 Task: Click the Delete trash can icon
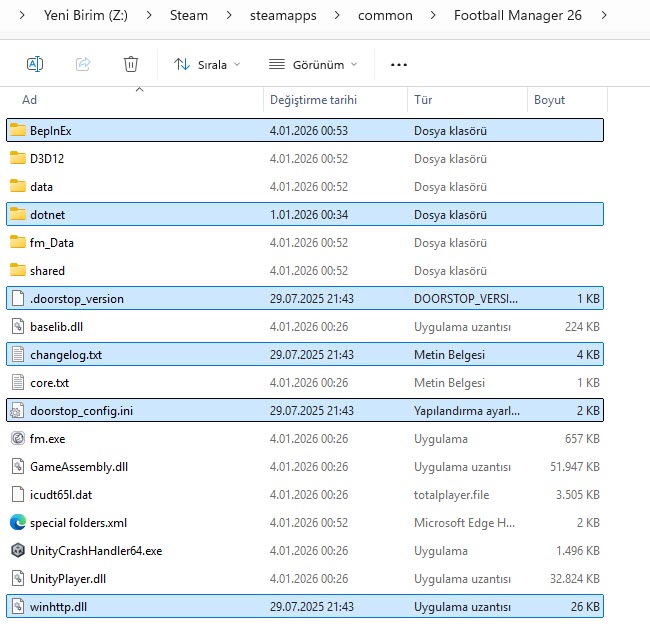130,64
